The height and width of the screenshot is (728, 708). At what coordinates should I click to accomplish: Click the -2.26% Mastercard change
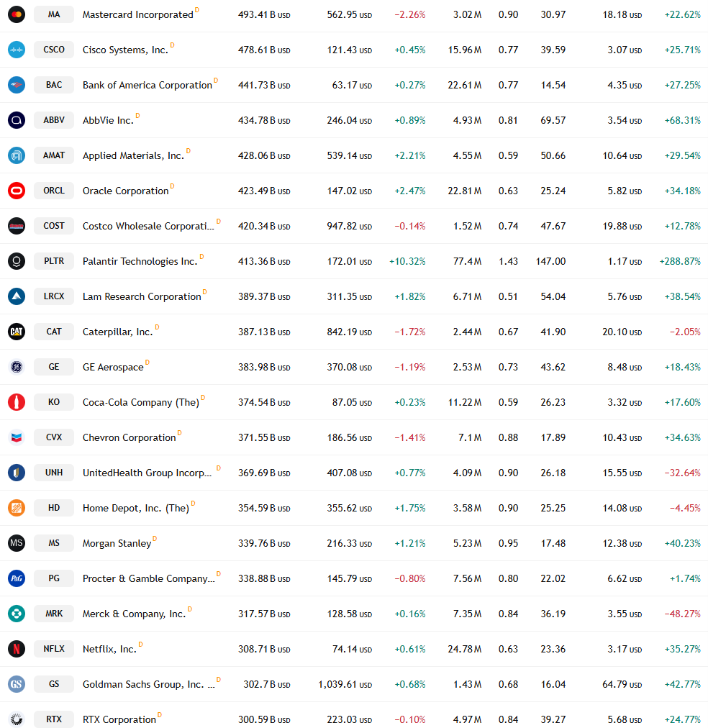(410, 15)
